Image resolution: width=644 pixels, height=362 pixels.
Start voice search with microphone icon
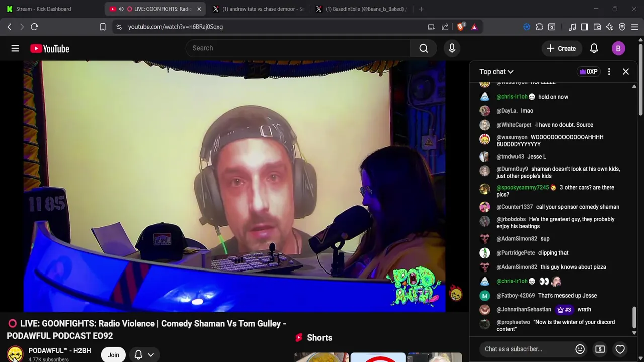452,48
